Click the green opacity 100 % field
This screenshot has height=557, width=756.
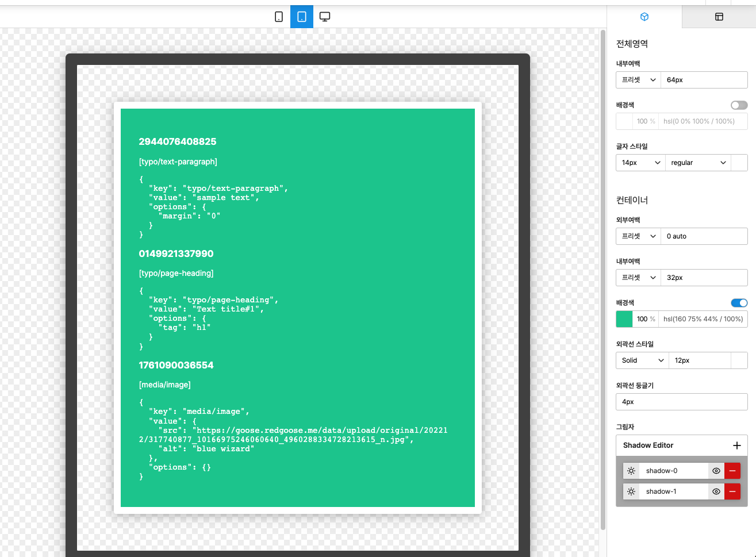(x=646, y=319)
